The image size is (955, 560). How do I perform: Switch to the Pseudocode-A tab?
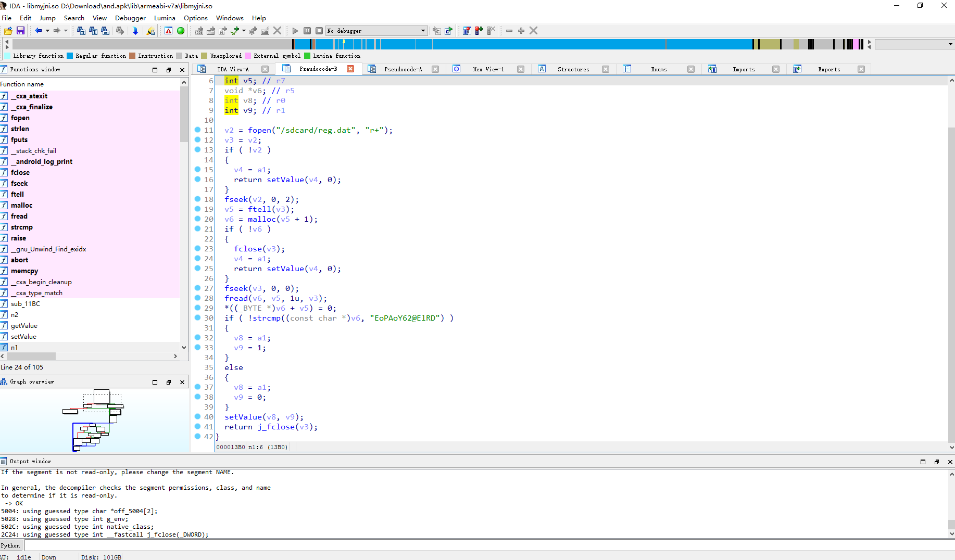pyautogui.click(x=403, y=69)
